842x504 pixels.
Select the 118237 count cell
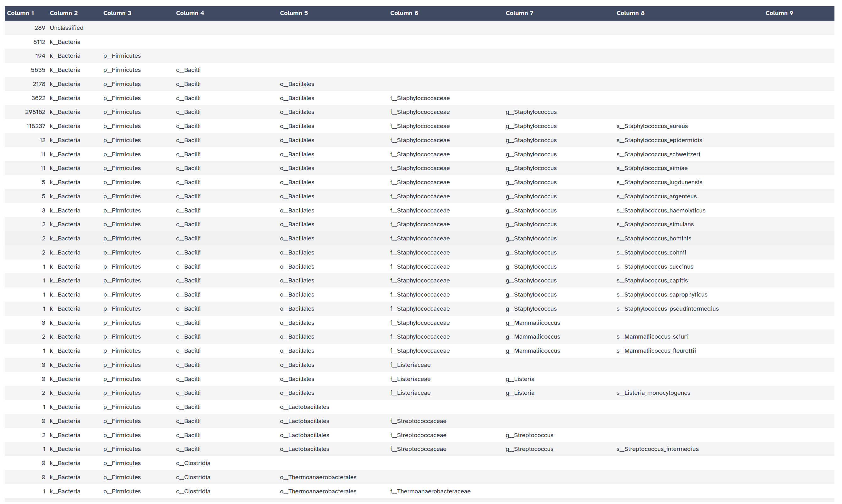click(x=36, y=126)
